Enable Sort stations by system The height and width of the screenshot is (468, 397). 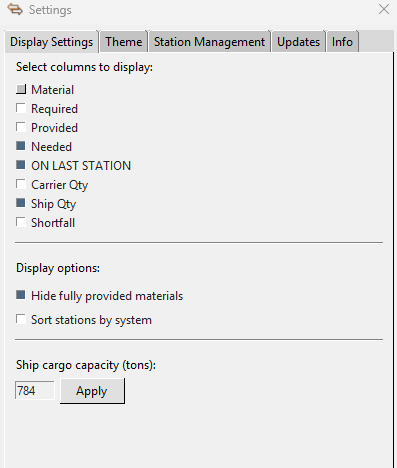click(21, 319)
